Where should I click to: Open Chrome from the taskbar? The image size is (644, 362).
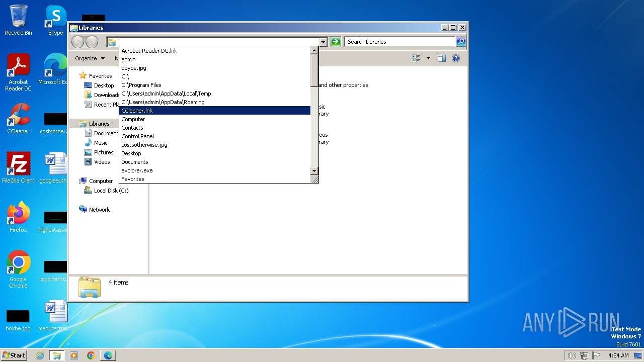point(91,355)
